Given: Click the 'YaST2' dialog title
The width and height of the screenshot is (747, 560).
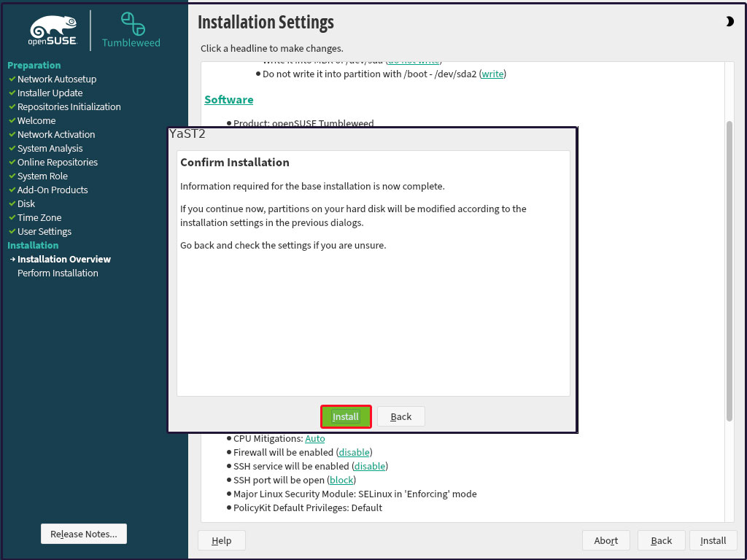Looking at the screenshot, I should pyautogui.click(x=187, y=134).
